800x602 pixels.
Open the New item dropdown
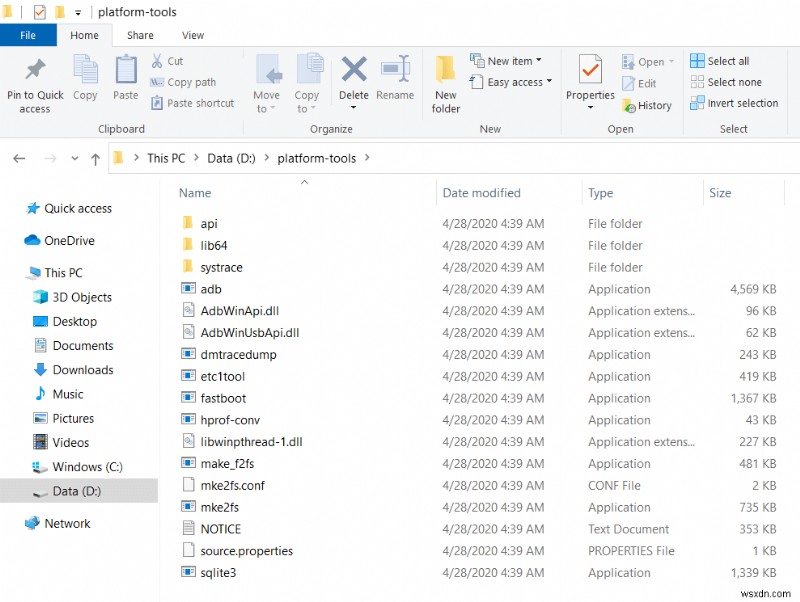(x=506, y=61)
